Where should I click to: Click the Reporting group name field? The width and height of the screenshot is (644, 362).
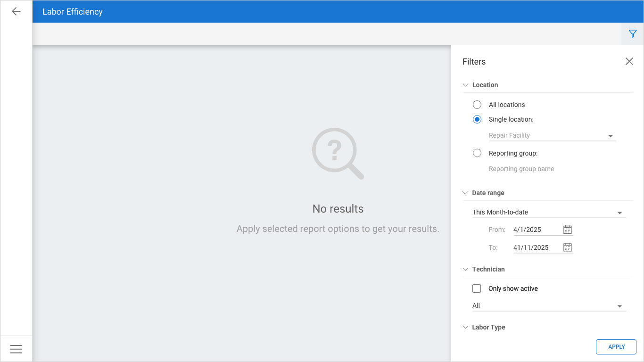coord(521,169)
